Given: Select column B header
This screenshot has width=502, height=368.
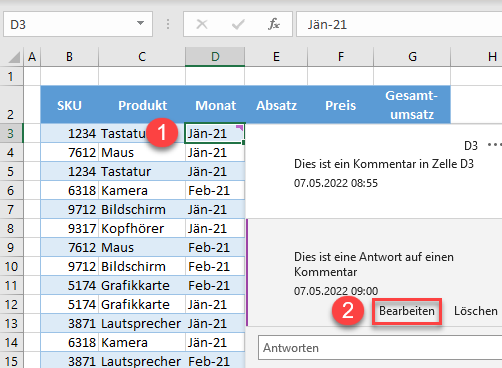Looking at the screenshot, I should click(x=69, y=57).
